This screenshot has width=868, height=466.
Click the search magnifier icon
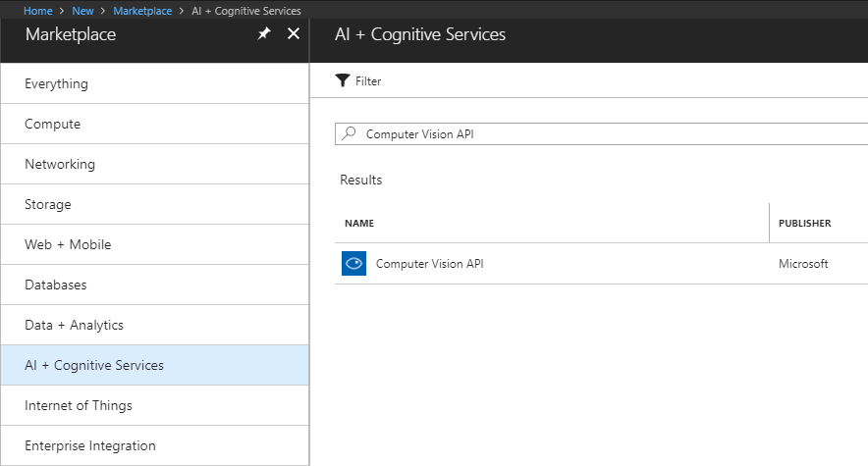[x=350, y=134]
